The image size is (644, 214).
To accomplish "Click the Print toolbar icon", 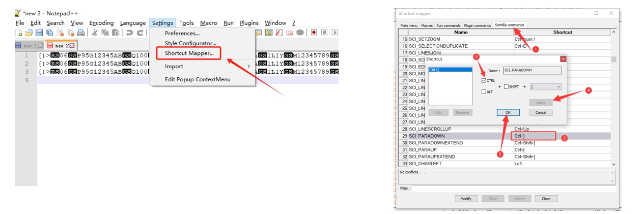I will (80, 33).
